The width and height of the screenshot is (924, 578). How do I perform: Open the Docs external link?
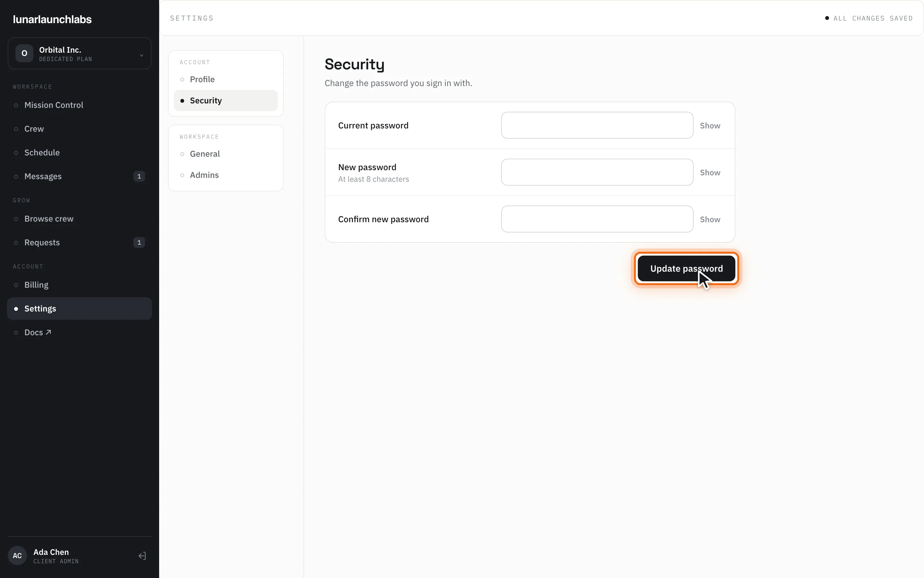[80, 332]
